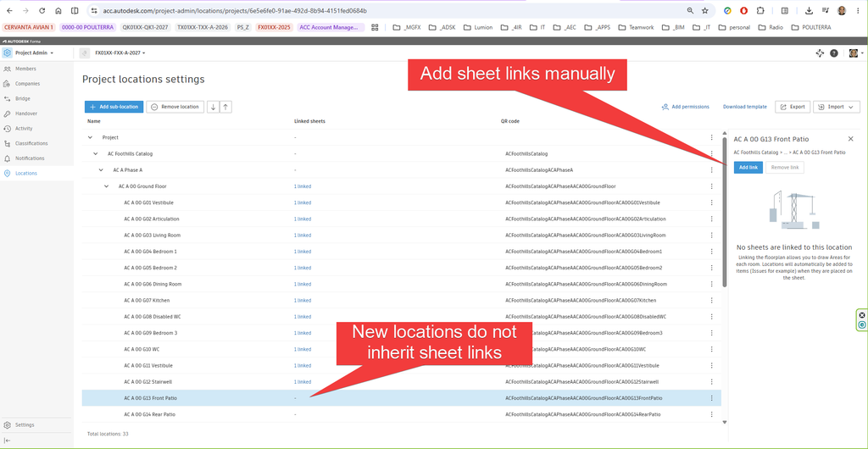
Task: Open CERVANTA AVIAN 1 bookmark
Action: point(28,26)
